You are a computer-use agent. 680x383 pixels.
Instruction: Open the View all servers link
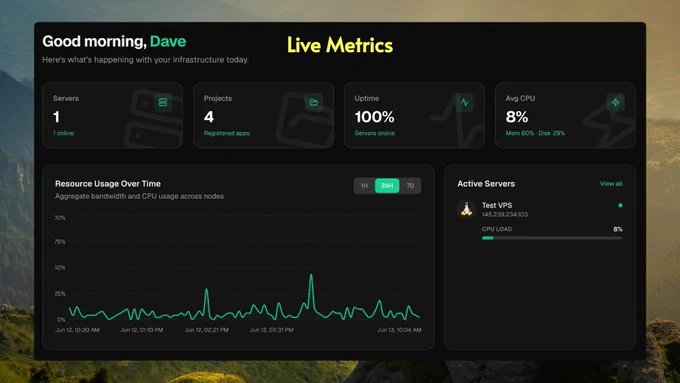point(611,184)
